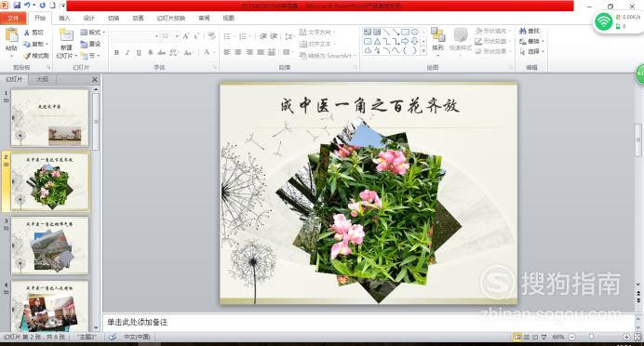Open the font name combo box
644x346 pixels.
point(135,36)
